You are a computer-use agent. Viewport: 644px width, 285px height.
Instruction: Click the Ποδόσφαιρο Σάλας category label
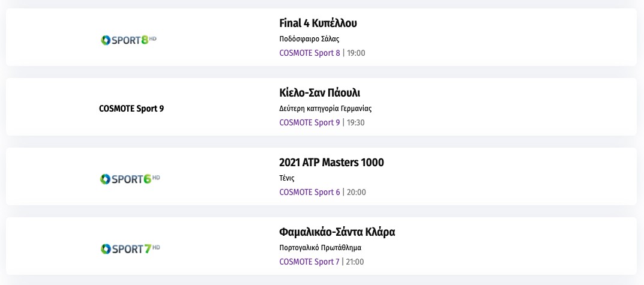click(x=310, y=39)
